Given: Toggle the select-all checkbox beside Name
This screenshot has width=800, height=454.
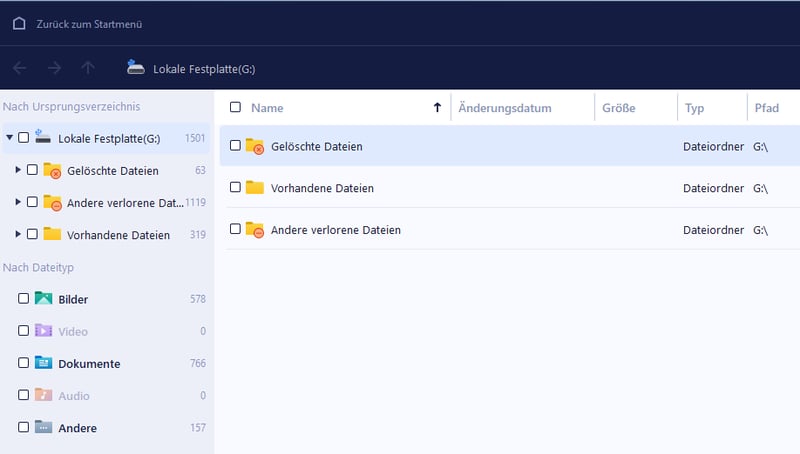Looking at the screenshot, I should (x=235, y=107).
